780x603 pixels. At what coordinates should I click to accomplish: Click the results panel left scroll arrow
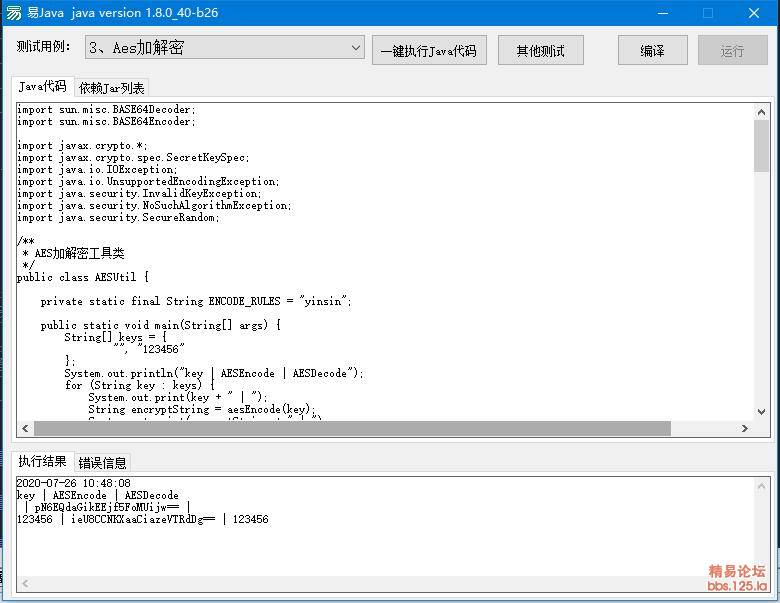pyautogui.click(x=24, y=583)
